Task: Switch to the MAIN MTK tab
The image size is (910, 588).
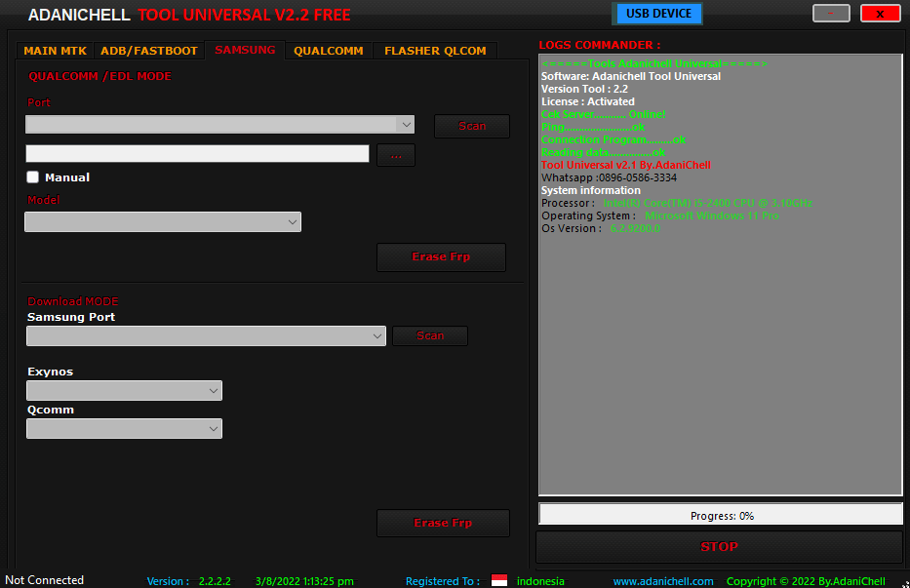Action: tap(54, 50)
